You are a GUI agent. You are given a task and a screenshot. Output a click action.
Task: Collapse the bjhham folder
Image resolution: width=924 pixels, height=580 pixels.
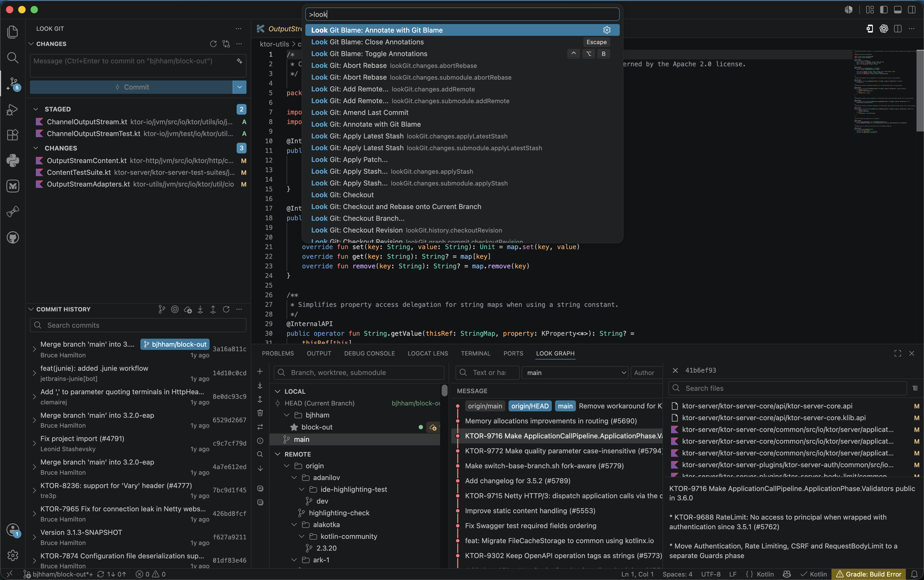pos(286,415)
